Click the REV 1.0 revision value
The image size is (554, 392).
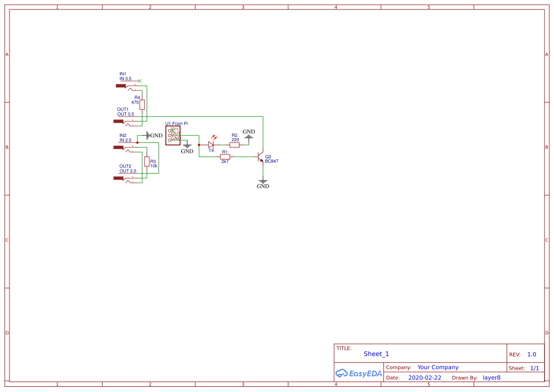pyautogui.click(x=531, y=354)
